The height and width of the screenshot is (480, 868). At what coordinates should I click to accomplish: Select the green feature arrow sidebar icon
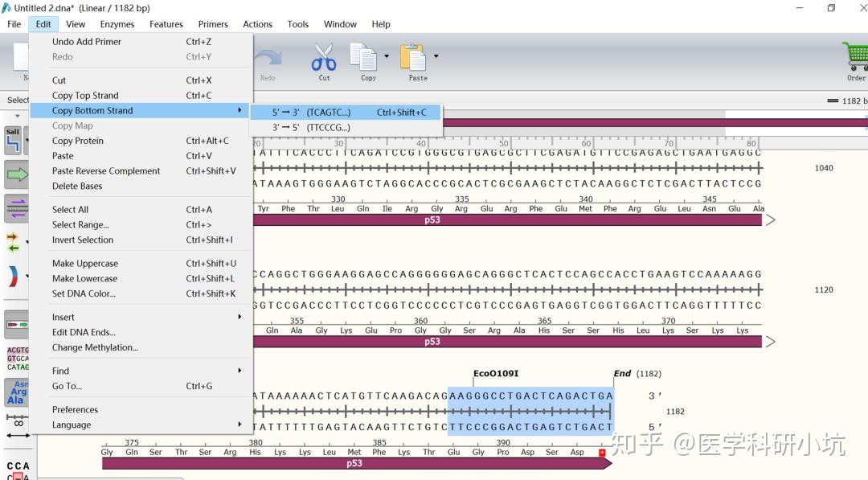16,174
